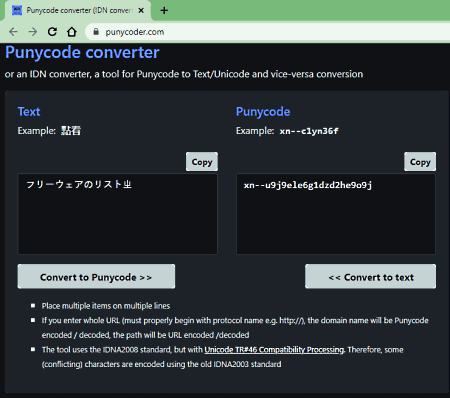Open the browser home page icon

pos(72,32)
